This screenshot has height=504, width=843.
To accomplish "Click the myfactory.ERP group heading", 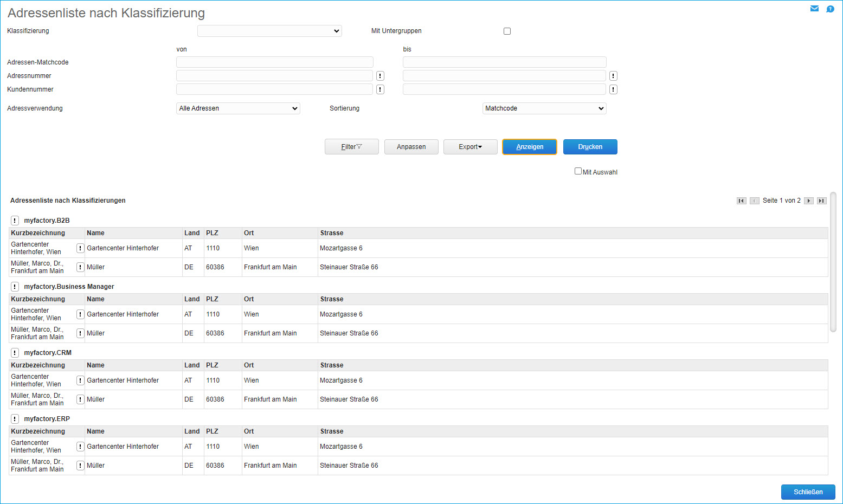I will tap(47, 419).
